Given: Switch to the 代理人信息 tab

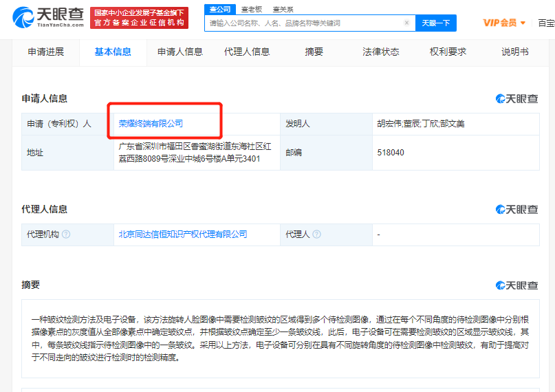Looking at the screenshot, I should click(x=247, y=52).
